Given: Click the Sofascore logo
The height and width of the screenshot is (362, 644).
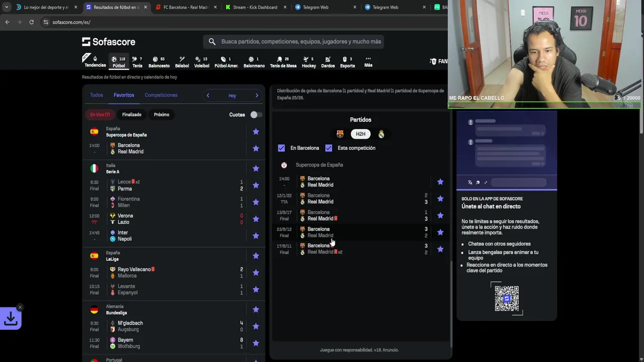Looking at the screenshot, I should [109, 42].
